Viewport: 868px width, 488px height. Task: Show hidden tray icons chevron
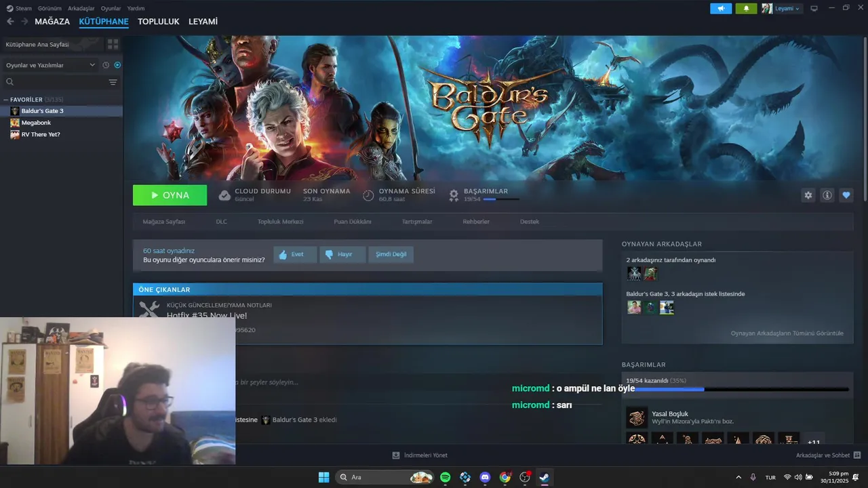[738, 477]
